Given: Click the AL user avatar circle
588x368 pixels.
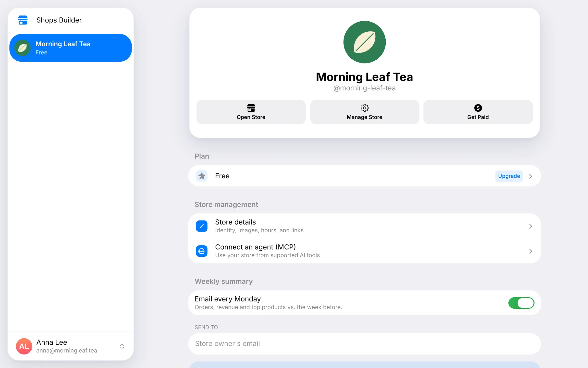Looking at the screenshot, I should (x=24, y=346).
